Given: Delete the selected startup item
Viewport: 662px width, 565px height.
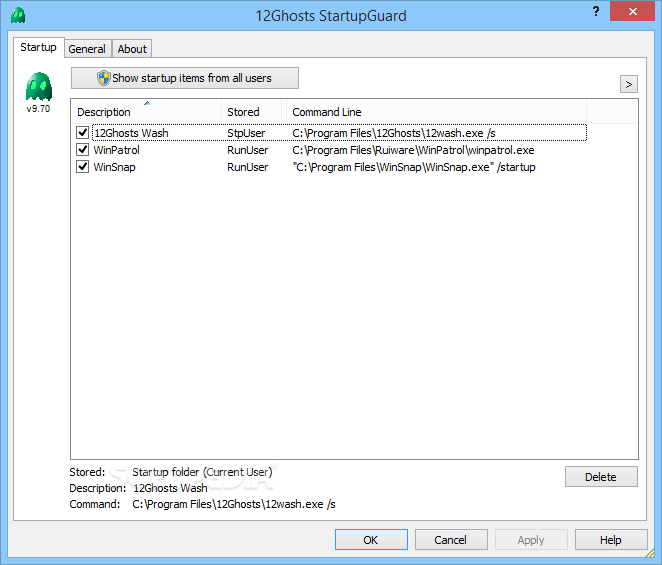Looking at the screenshot, I should point(601,477).
